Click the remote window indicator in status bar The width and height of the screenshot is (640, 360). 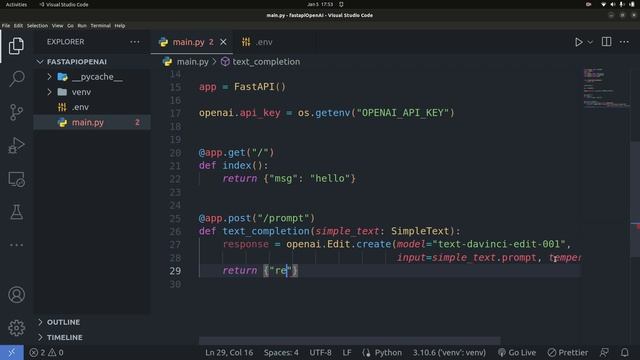tap(12, 353)
